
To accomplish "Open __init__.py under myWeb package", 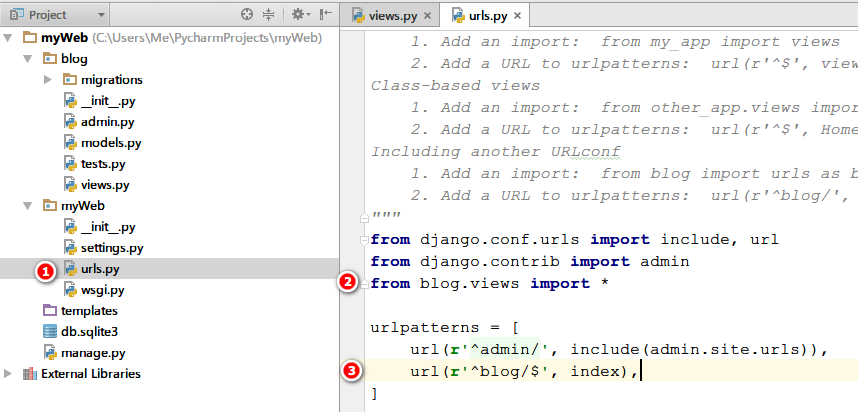I will [108, 227].
